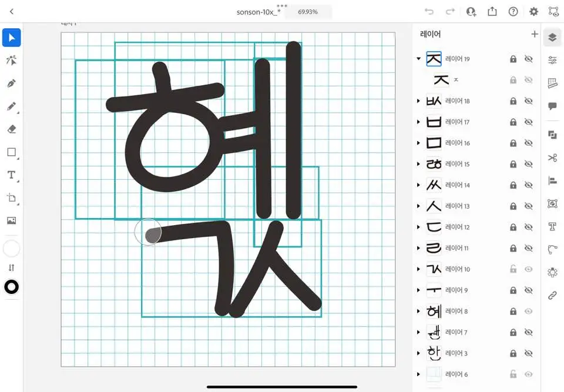Expand the 레이어 14 group
This screenshot has width=564, height=392.
[x=418, y=185]
